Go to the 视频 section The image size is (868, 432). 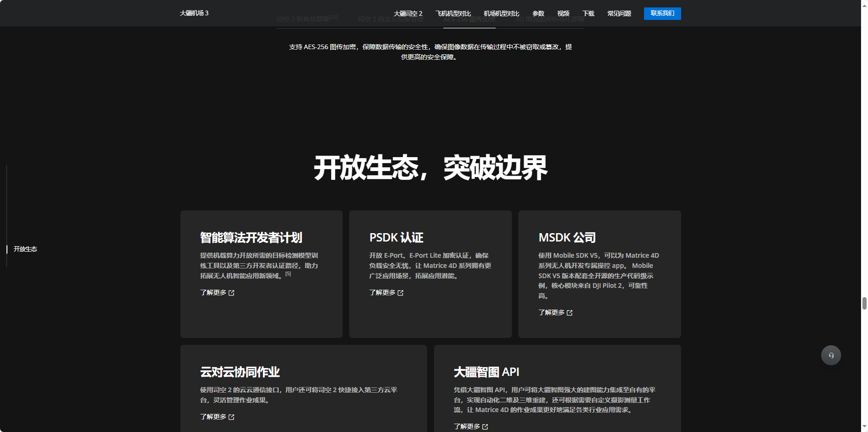pos(563,13)
